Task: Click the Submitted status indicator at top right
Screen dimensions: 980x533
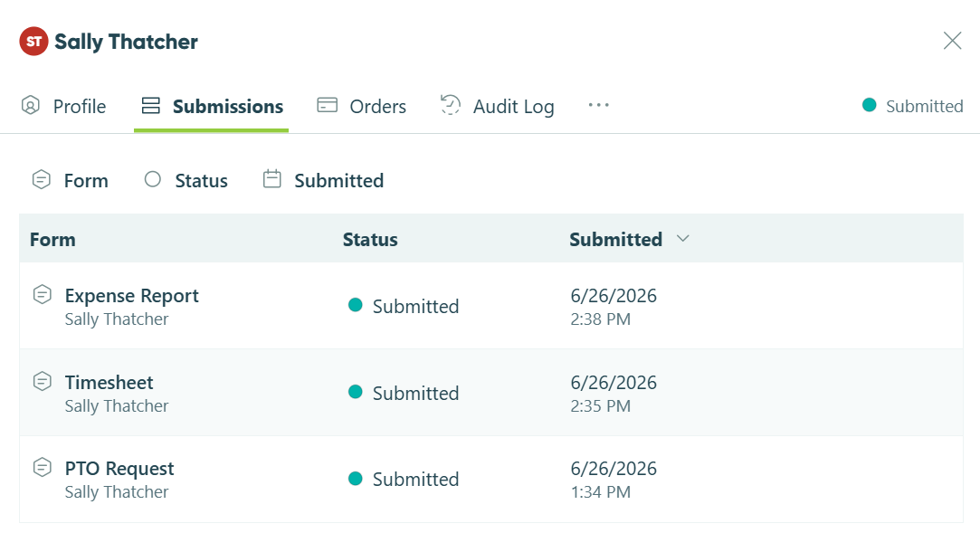Action: (912, 106)
